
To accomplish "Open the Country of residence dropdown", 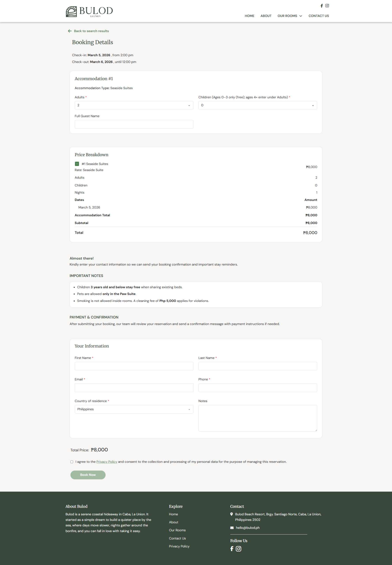I will [134, 409].
